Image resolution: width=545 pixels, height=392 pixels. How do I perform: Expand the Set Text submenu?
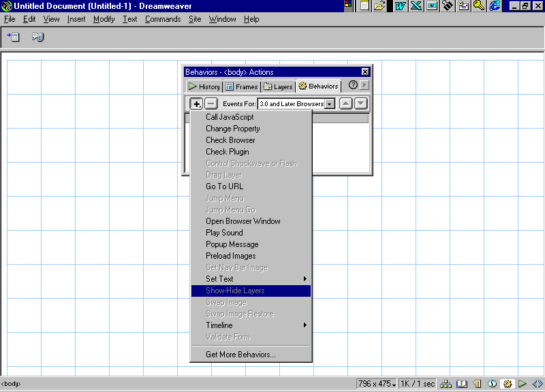pos(251,279)
